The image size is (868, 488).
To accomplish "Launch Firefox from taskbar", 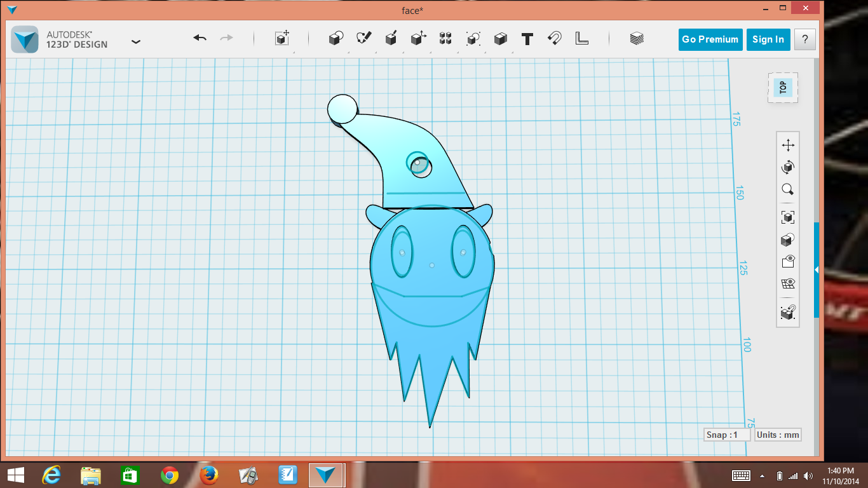I will click(209, 475).
